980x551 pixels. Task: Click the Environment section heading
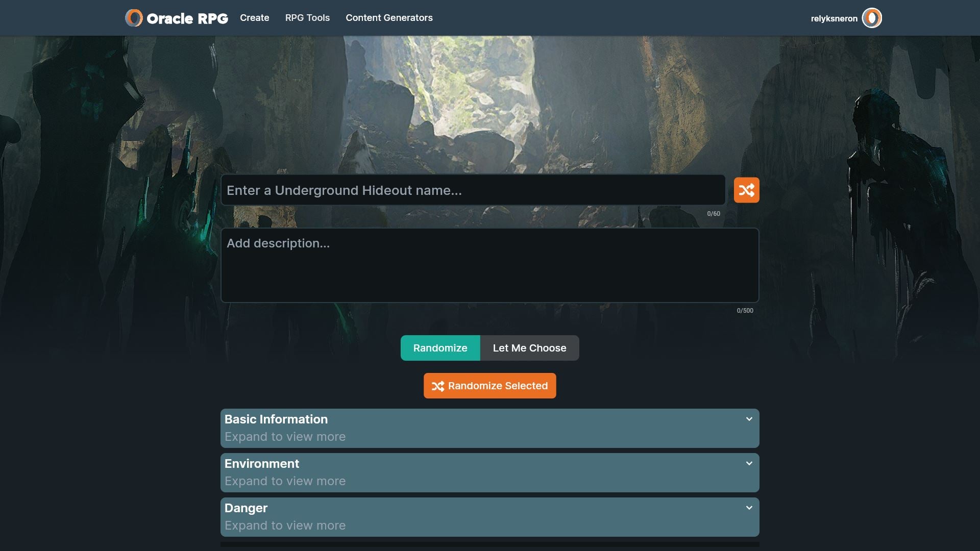tap(262, 464)
